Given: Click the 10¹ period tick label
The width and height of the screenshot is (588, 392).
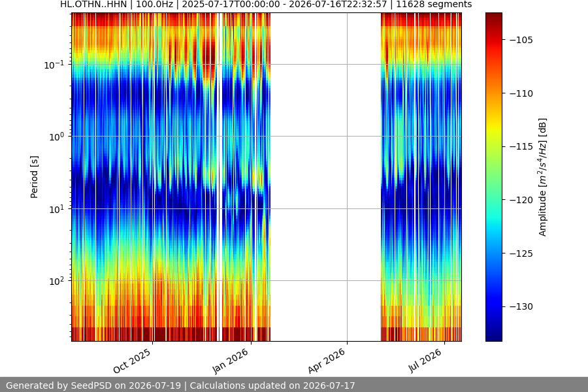Looking at the screenshot, I should click(x=57, y=209).
